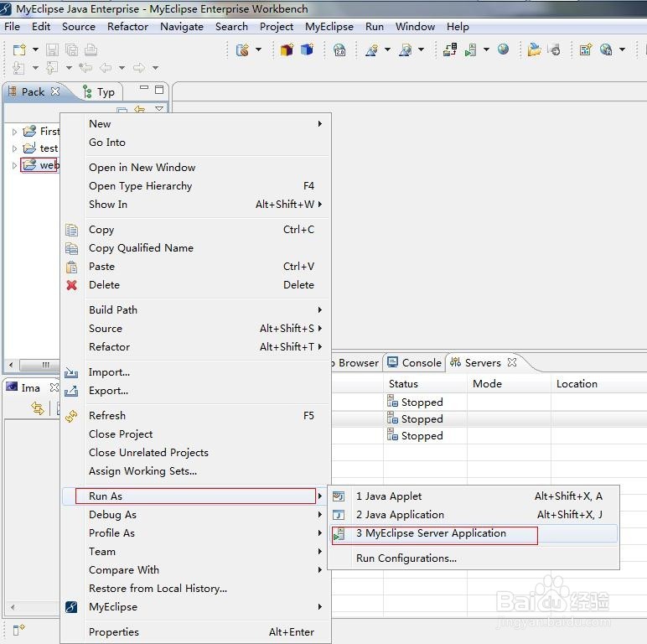Screen dimensions: 647x644
Task: Click the Print toolbar icon
Action: (91, 50)
